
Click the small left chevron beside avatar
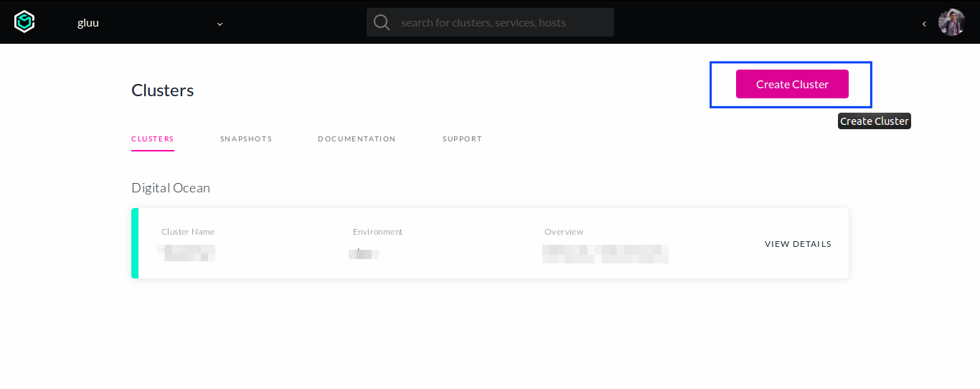[924, 24]
